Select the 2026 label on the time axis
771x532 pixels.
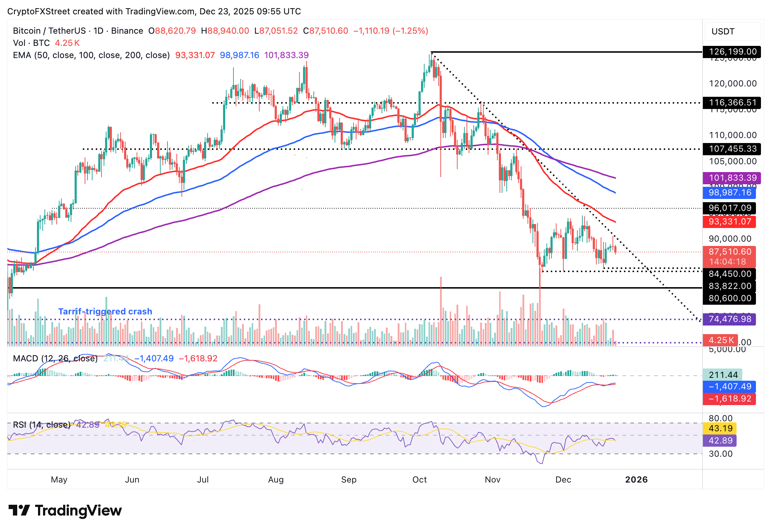637,479
